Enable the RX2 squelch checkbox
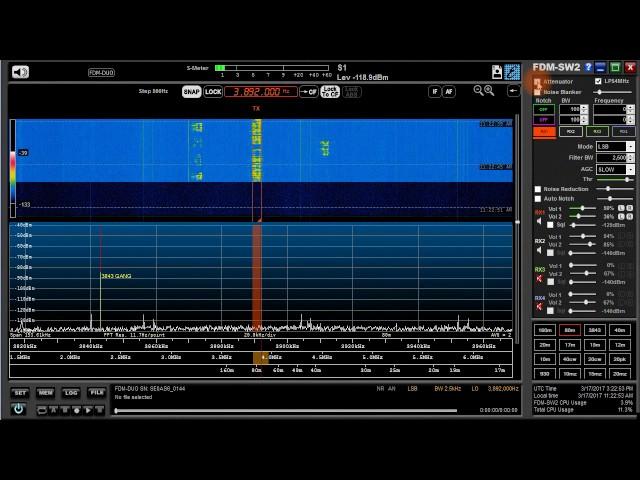Viewport: 640px width, 480px height. [x=550, y=253]
